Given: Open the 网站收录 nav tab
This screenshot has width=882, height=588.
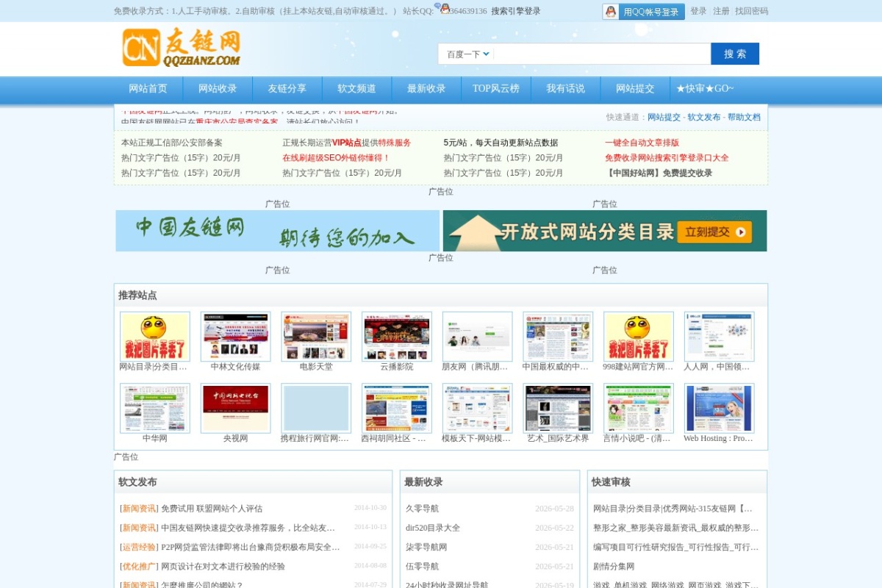Looking at the screenshot, I should [218, 89].
